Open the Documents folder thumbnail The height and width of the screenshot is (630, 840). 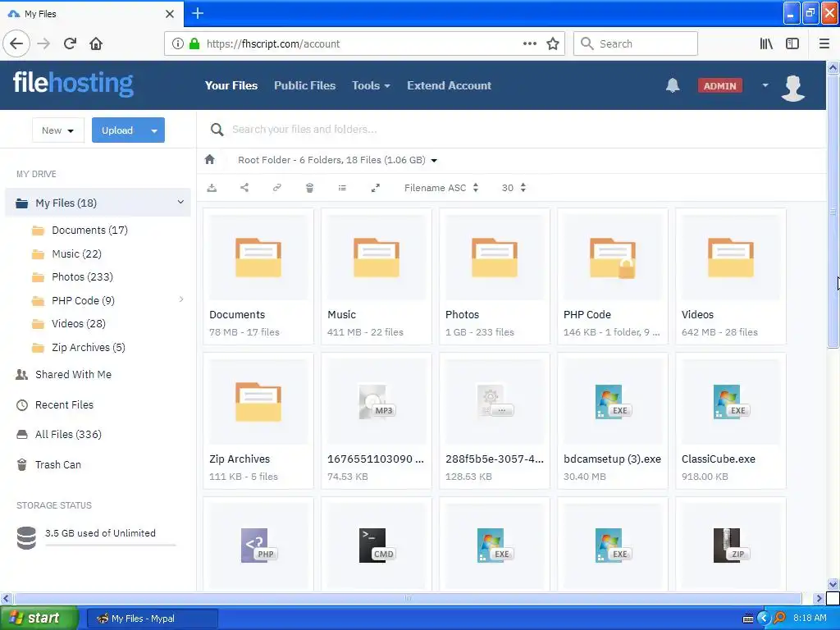click(x=258, y=258)
